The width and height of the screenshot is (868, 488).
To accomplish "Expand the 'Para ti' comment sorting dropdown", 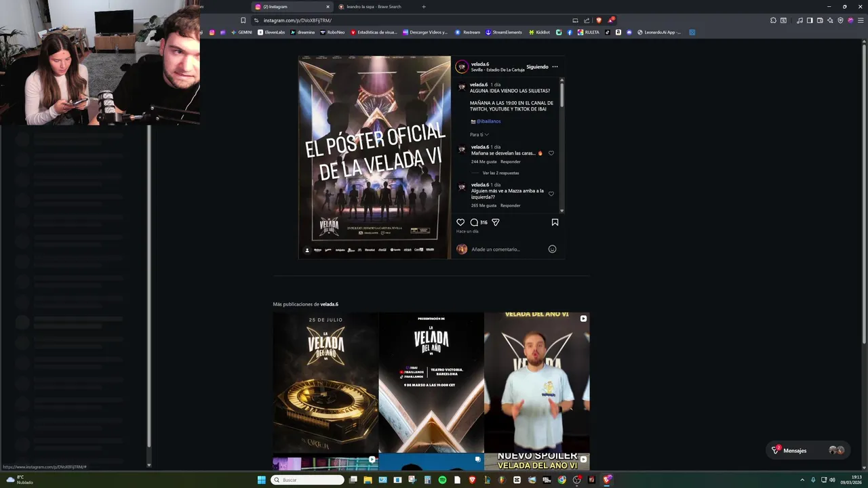I will point(479,134).
